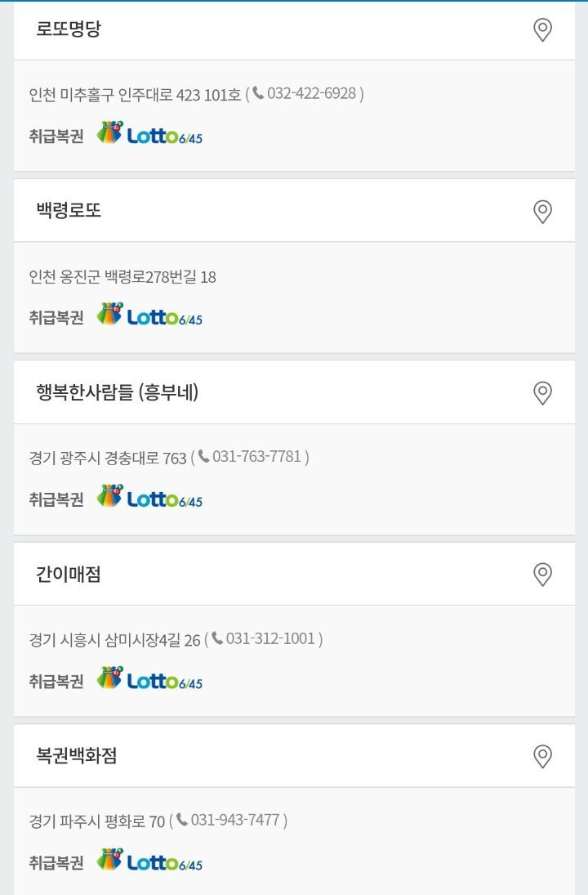Tap the map pin beside 간이매점
The width and height of the screenshot is (588, 895).
542,575
